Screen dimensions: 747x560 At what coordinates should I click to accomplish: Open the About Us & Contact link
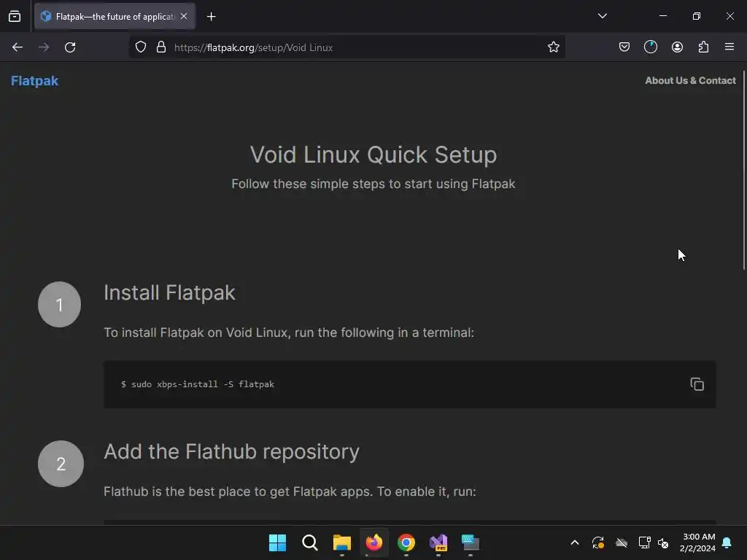690,81
